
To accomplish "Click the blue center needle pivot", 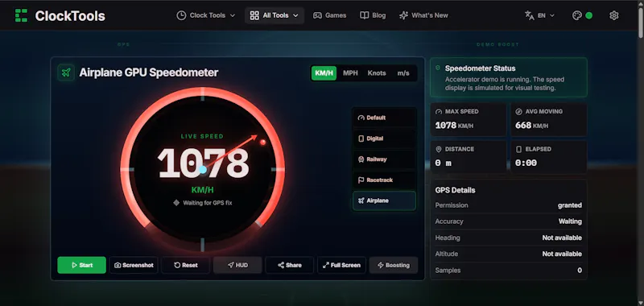I will pos(203,169).
